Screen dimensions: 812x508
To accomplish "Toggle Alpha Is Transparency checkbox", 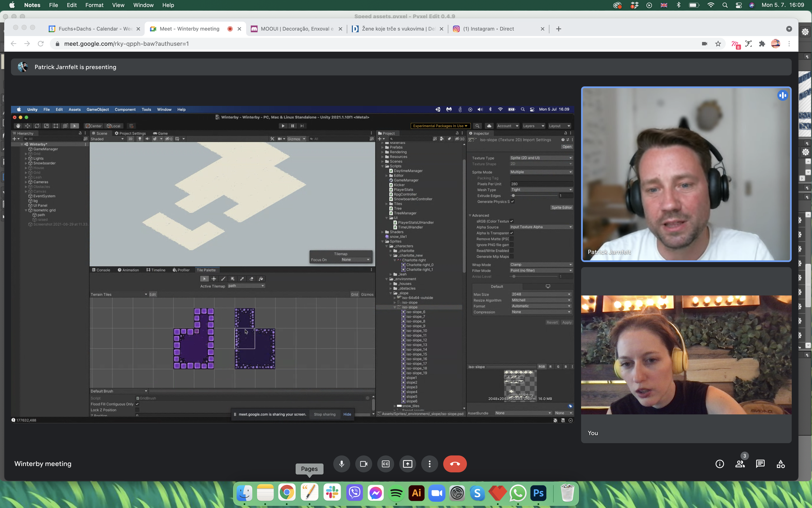I will pyautogui.click(x=512, y=233).
